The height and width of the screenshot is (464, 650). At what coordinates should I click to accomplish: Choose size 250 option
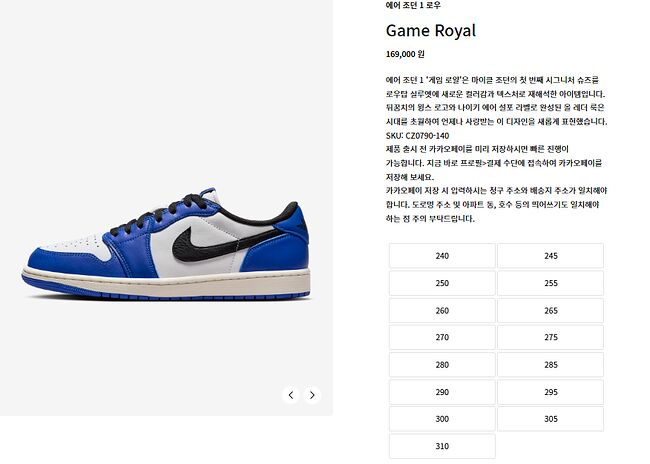442,283
